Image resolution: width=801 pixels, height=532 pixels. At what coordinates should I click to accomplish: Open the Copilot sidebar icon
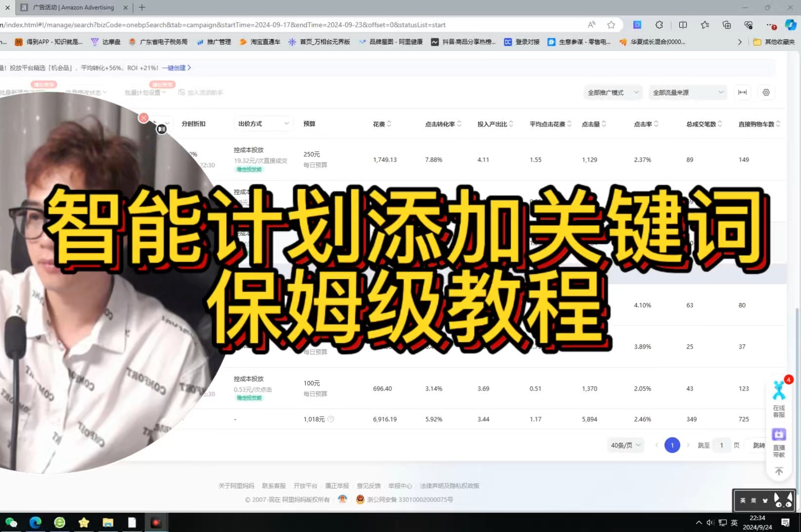pyautogui.click(x=791, y=25)
